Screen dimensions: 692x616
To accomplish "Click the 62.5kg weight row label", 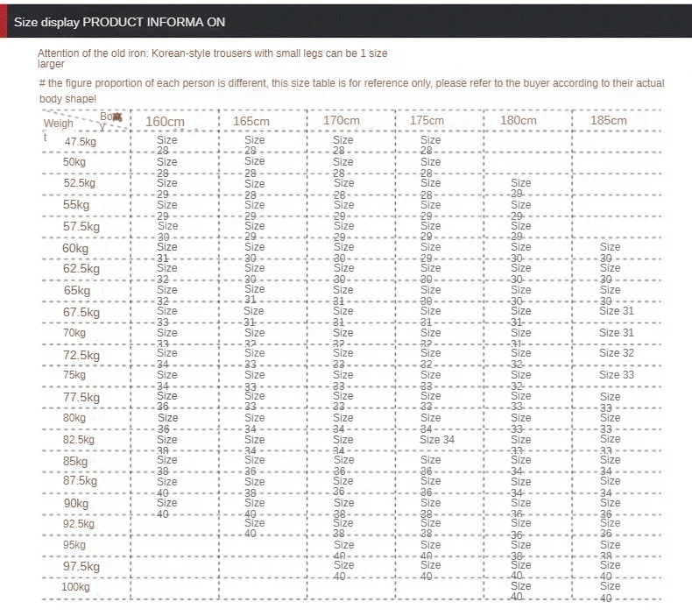I will point(81,268).
